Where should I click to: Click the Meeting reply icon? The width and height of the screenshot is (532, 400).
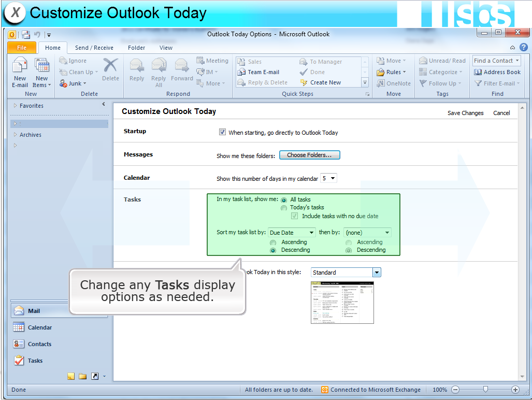[200, 61]
